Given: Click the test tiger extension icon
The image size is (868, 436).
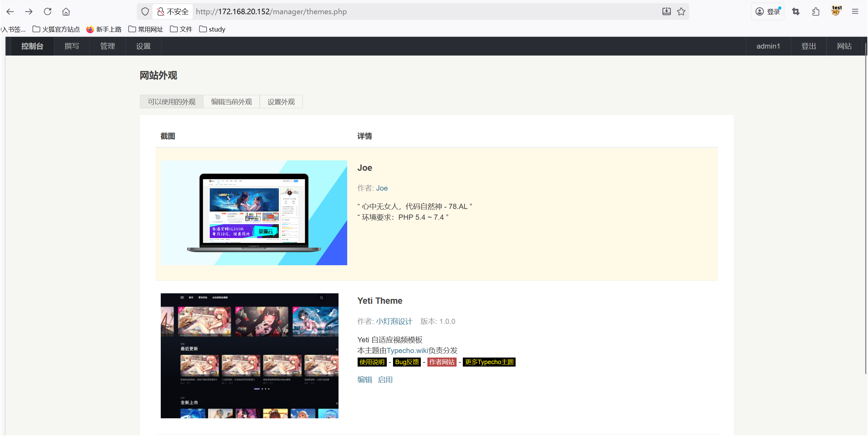Looking at the screenshot, I should [x=836, y=11].
